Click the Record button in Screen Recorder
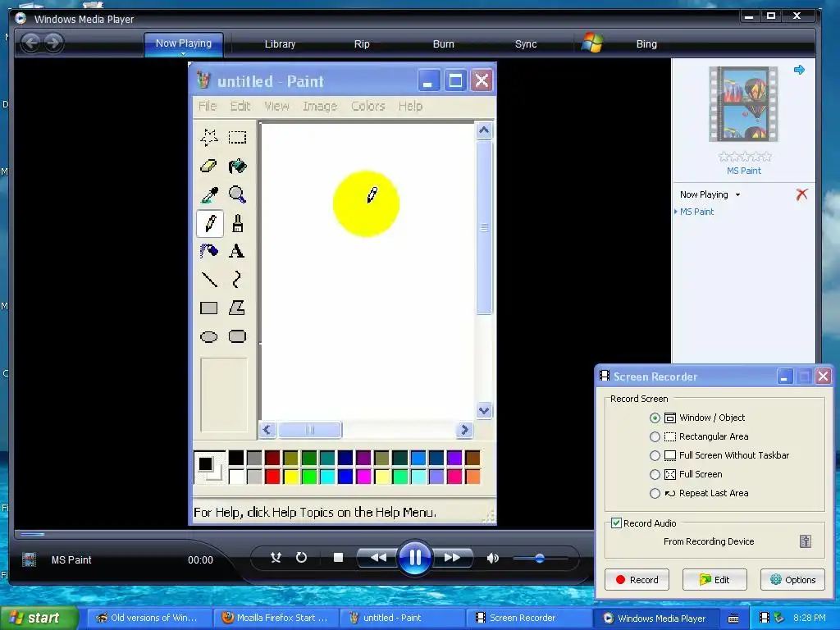840x630 pixels. click(637, 580)
